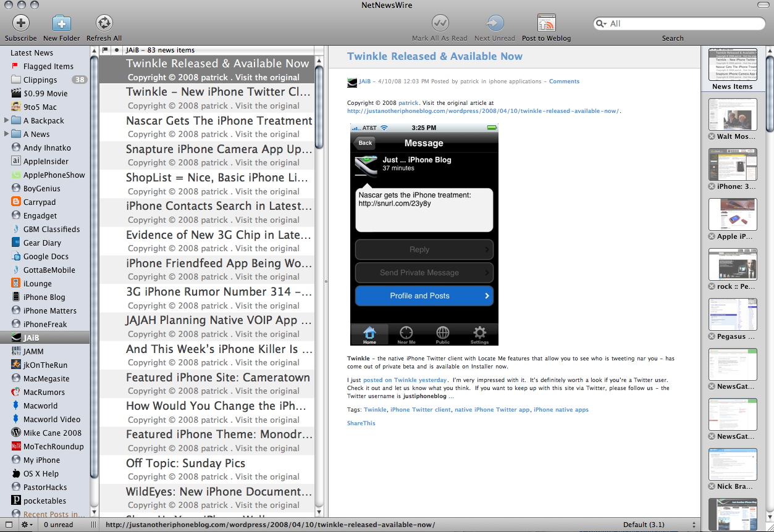Select MoTechRoundup feed icon

(16, 446)
